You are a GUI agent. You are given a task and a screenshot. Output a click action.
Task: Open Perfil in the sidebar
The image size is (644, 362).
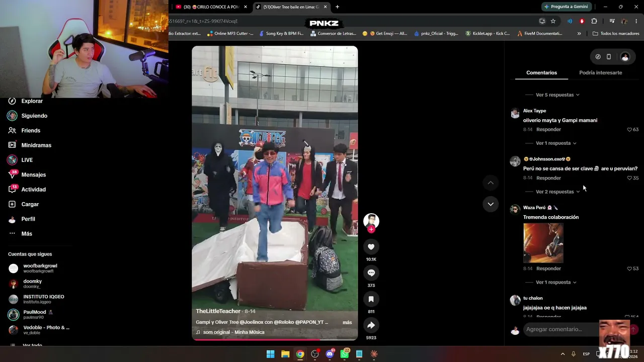28,219
